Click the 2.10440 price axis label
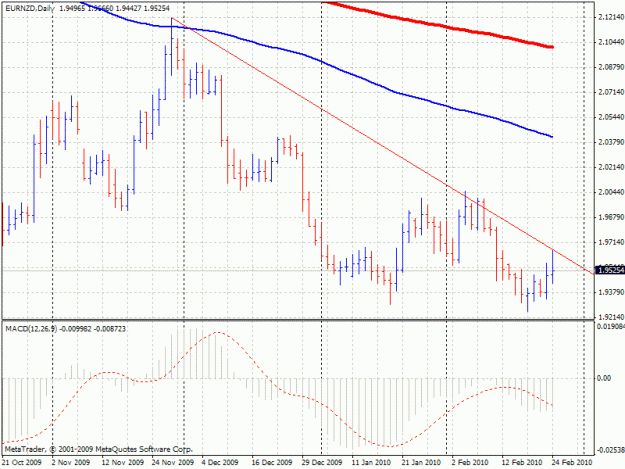 click(x=611, y=42)
